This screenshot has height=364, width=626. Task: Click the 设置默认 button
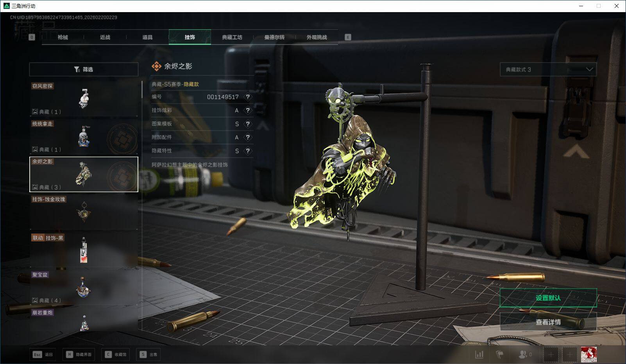pyautogui.click(x=548, y=298)
